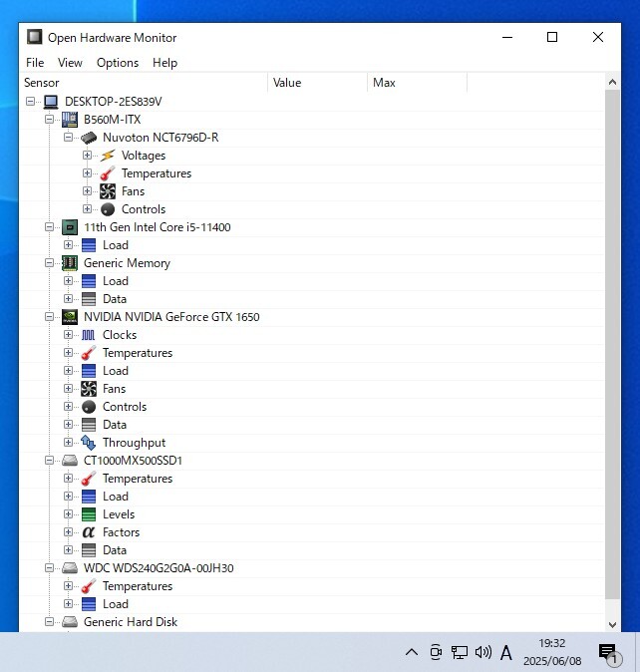Select the 11th Gen Intel Core i5-11400 row
The image size is (640, 672).
click(312, 227)
